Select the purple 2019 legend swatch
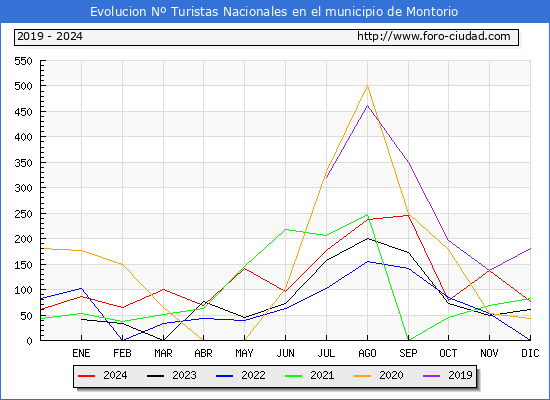 pyautogui.click(x=432, y=376)
